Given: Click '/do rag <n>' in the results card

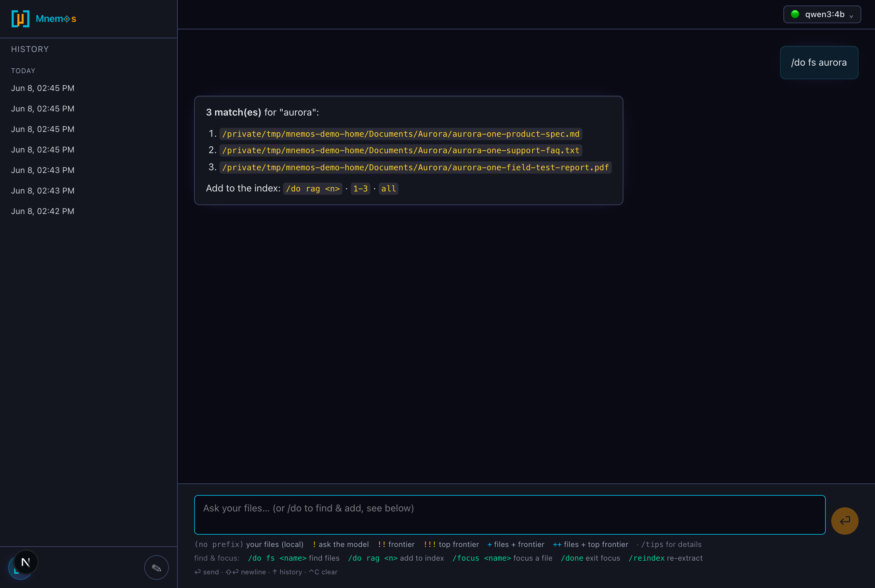Looking at the screenshot, I should coord(313,189).
